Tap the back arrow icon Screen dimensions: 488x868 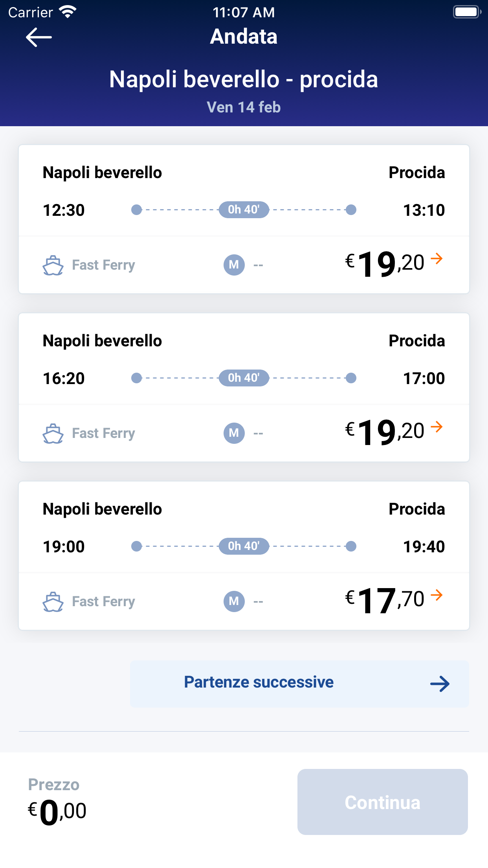coord(39,37)
